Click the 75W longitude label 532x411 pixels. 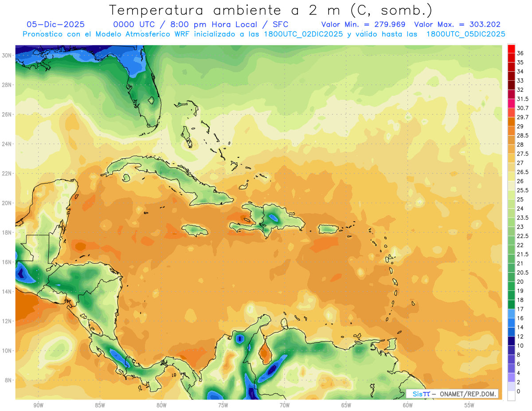click(x=223, y=405)
